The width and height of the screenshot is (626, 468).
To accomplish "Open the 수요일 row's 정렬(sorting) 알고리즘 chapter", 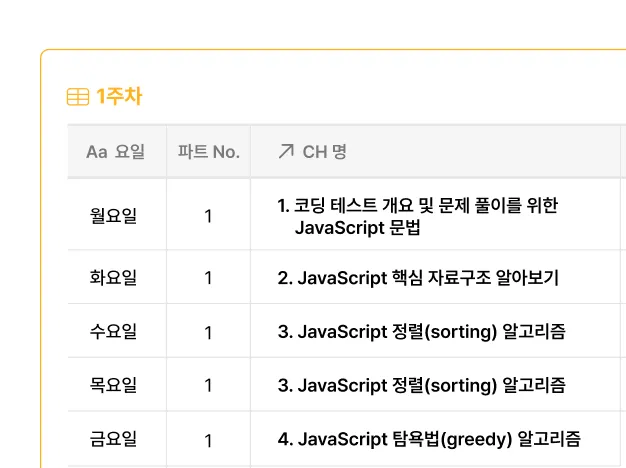I will (422, 332).
